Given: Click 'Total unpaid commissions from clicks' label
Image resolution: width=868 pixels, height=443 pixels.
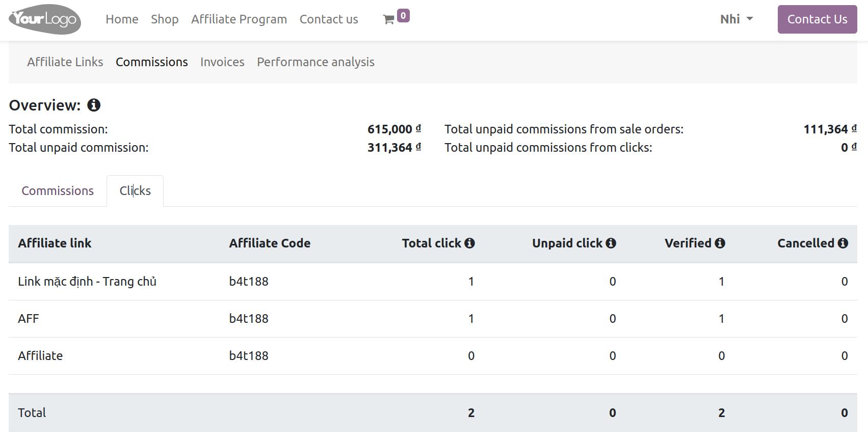Looking at the screenshot, I should tap(548, 148).
